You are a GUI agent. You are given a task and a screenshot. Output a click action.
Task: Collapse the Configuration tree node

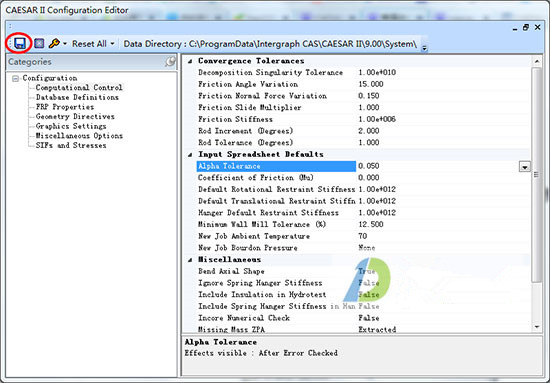[15, 78]
